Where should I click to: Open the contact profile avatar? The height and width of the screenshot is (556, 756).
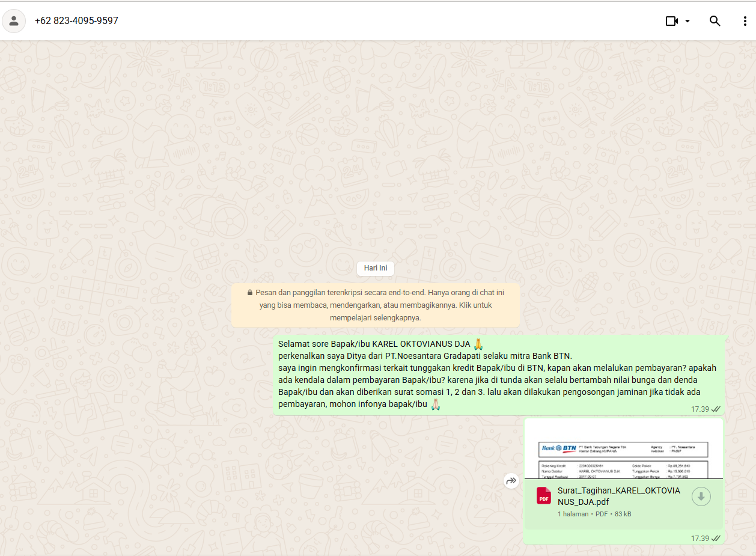click(x=14, y=21)
